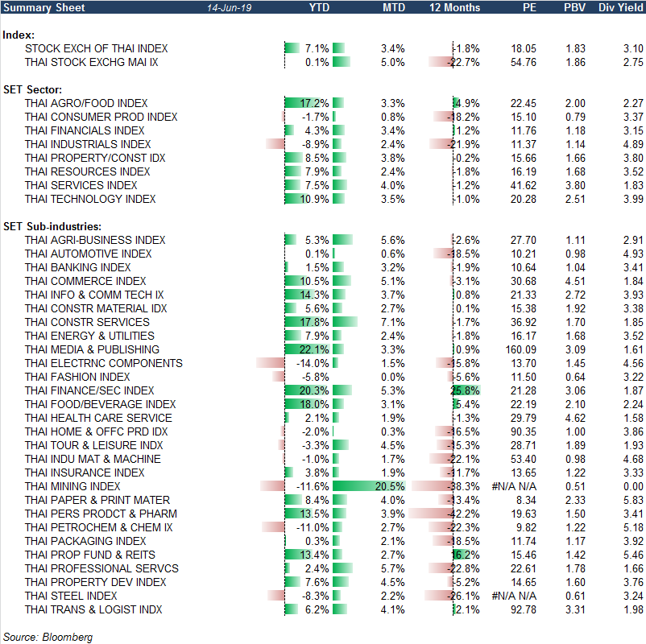Click THAI COMMERCE INDEX label
The image size is (646, 644).
tap(85, 281)
